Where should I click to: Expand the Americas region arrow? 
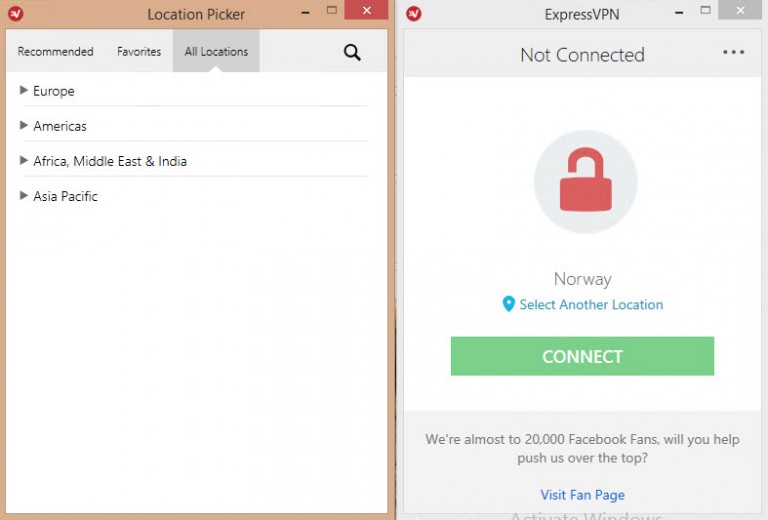23,125
